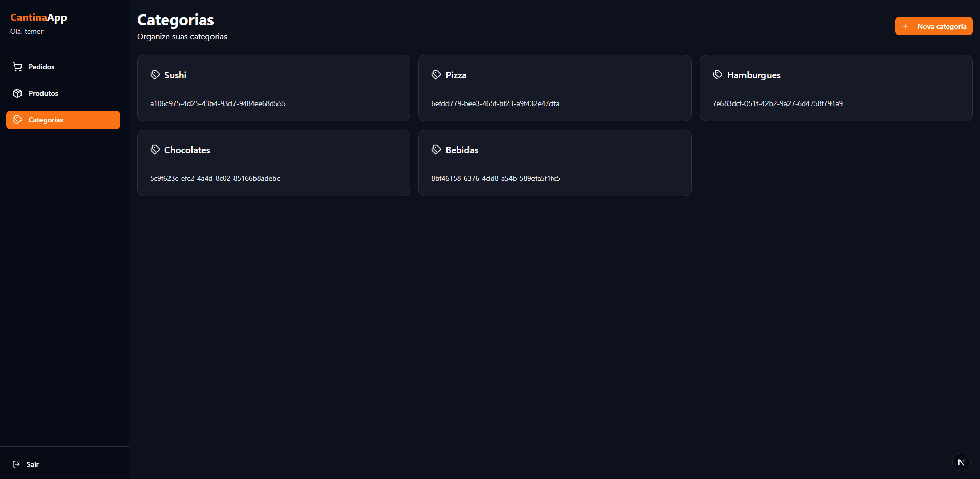The width and height of the screenshot is (980, 479).
Task: Open the Bebidas category card
Action: (555, 163)
